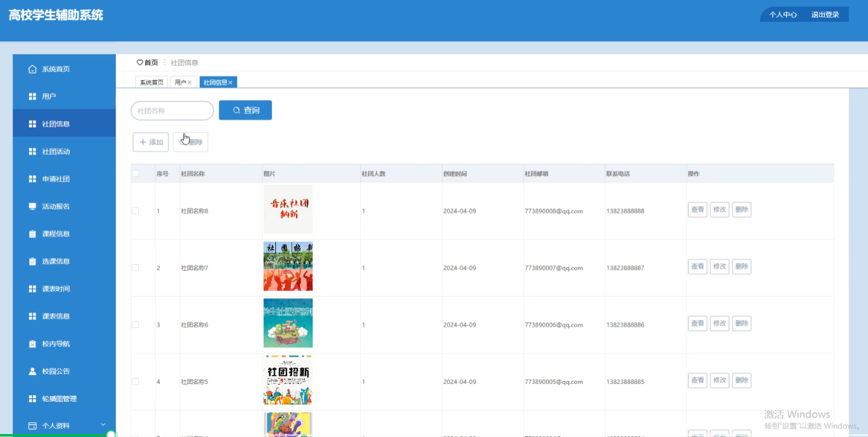The width and height of the screenshot is (868, 437).
Task: Click the 社团人数 column header
Action: pyautogui.click(x=373, y=174)
